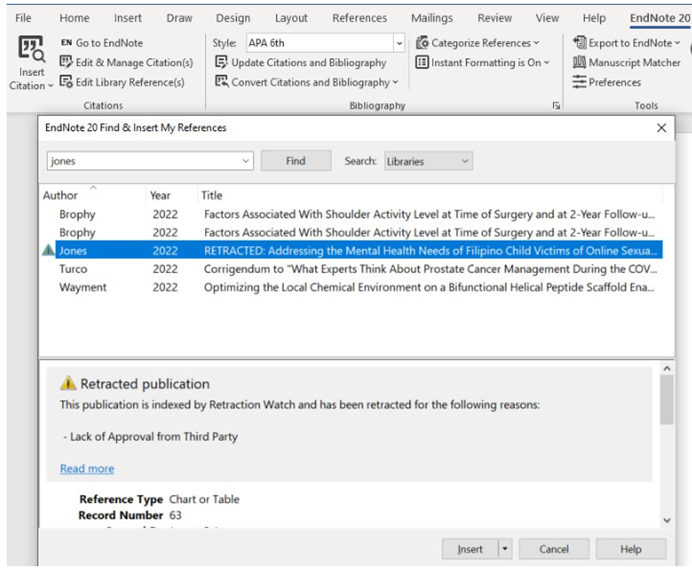Choose Edit Library Reference(s)
Image resolution: width=692 pixels, height=570 pixels.
(x=122, y=82)
